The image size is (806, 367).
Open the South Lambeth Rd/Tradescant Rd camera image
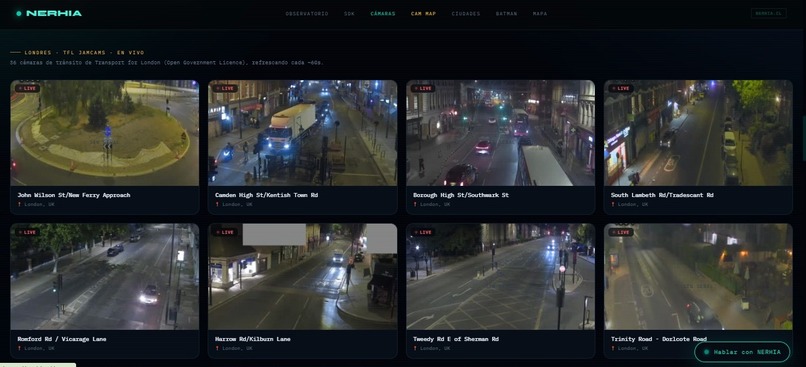(x=698, y=133)
